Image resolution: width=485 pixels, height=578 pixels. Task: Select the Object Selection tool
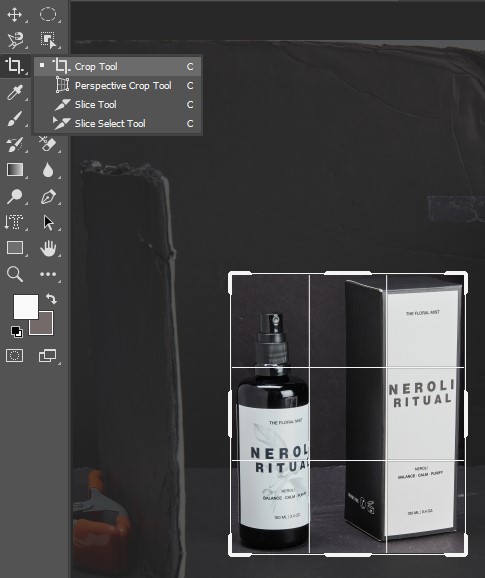pos(48,40)
